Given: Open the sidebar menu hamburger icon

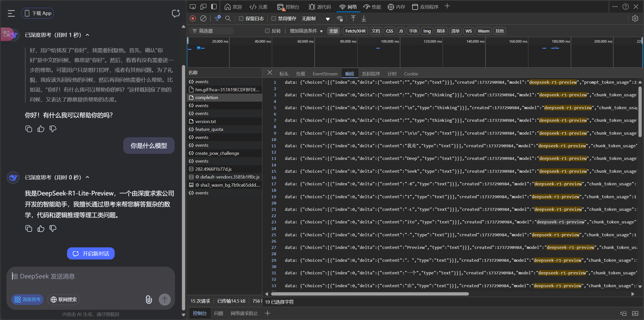Looking at the screenshot, I should (11, 13).
